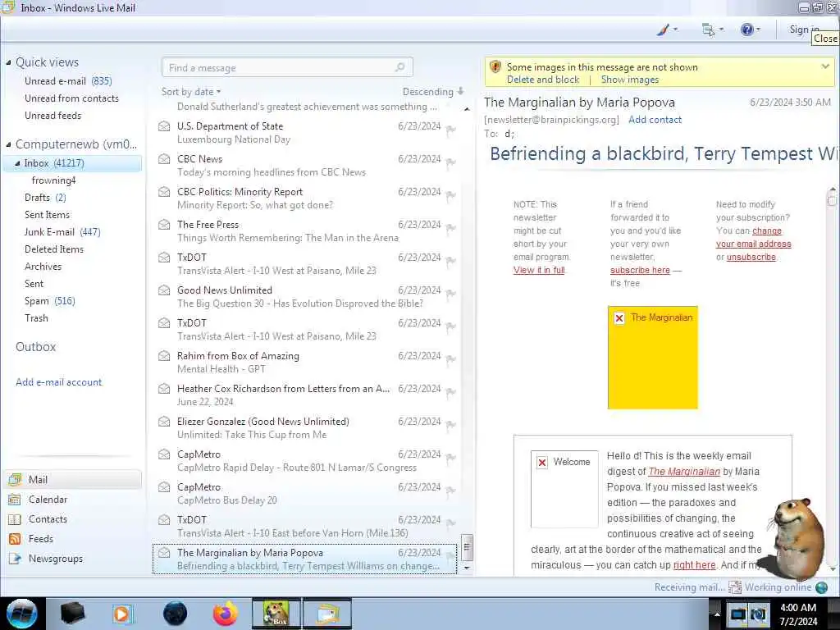Screen dimensions: 840x630
Task: Toggle Descending sort order
Action: pyautogui.click(x=433, y=92)
